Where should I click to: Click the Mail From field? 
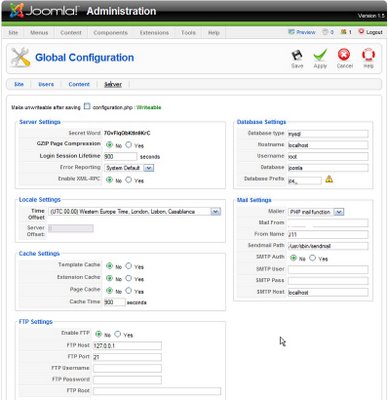[x=328, y=223]
